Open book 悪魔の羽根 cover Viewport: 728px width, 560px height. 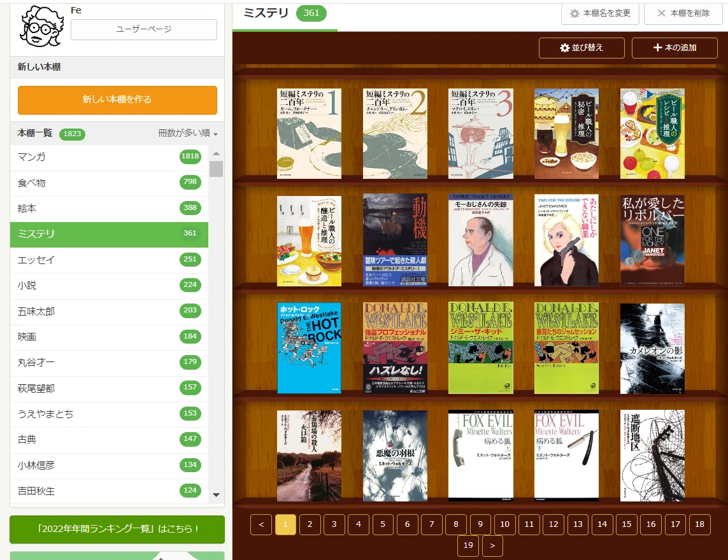(x=395, y=456)
